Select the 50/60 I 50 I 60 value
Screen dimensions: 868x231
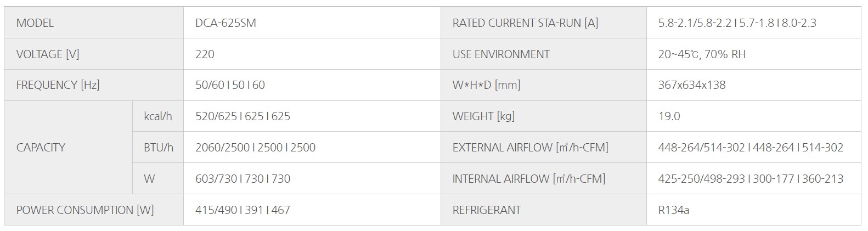[230, 85]
